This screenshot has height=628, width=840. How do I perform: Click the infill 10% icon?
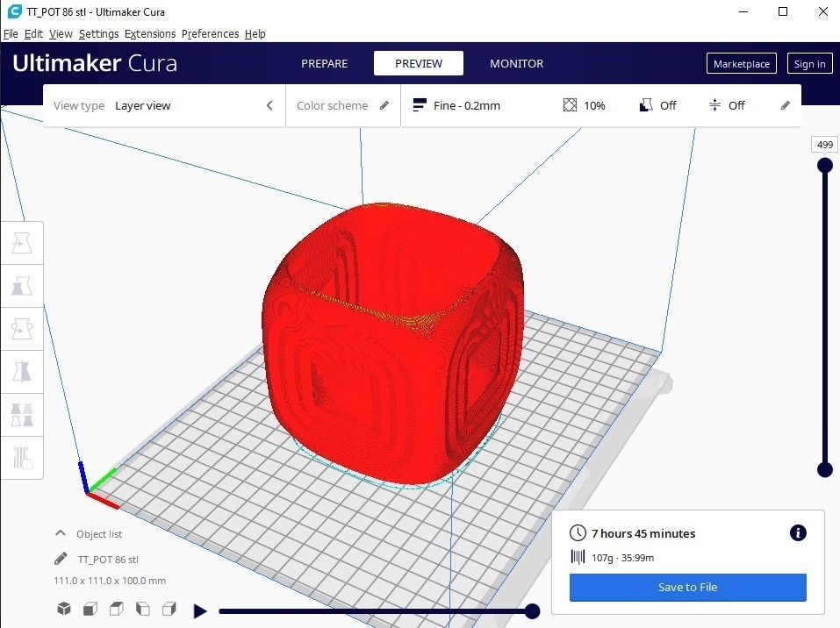click(x=570, y=105)
